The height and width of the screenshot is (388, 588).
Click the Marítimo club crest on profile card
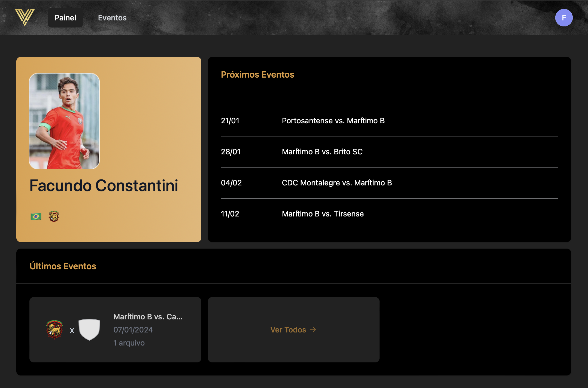54,216
